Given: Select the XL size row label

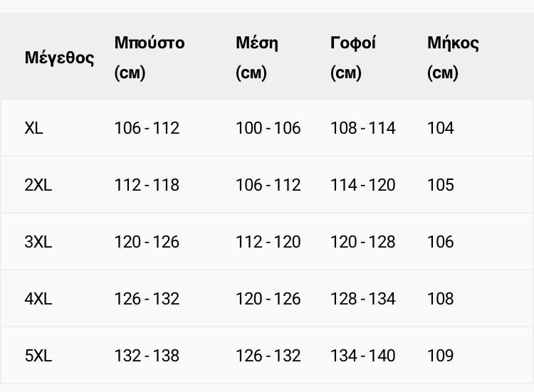Looking at the screenshot, I should (x=33, y=128).
